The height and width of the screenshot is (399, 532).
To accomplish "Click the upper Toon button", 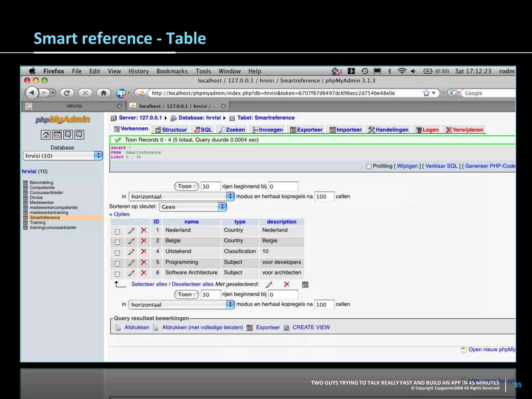I will pyautogui.click(x=187, y=186).
